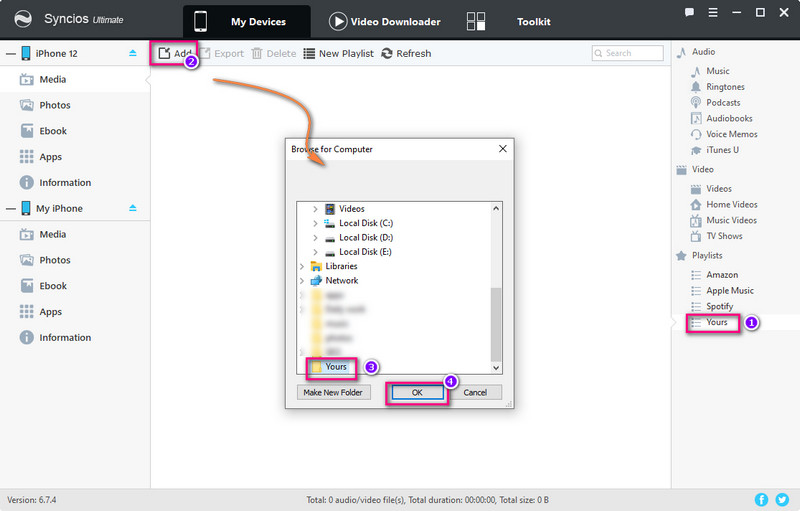
Task: Open the My Devices tab
Action: (x=246, y=21)
